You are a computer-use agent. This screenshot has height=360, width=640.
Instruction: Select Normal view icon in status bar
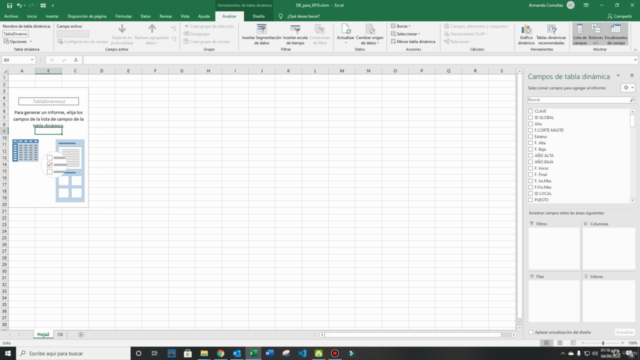(546, 343)
